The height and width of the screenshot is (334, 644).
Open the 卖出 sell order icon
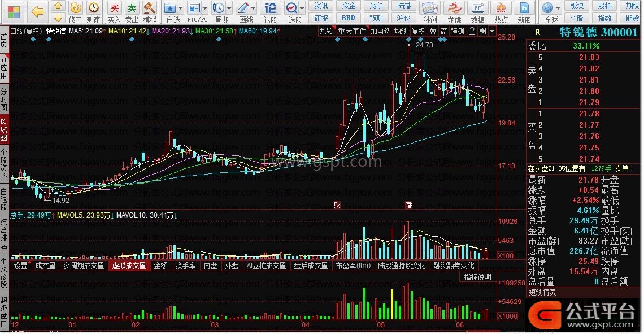pyautogui.click(x=132, y=12)
